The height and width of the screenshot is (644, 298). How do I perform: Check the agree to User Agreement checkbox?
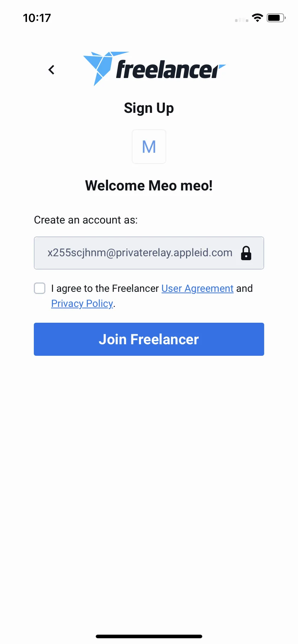click(x=40, y=288)
